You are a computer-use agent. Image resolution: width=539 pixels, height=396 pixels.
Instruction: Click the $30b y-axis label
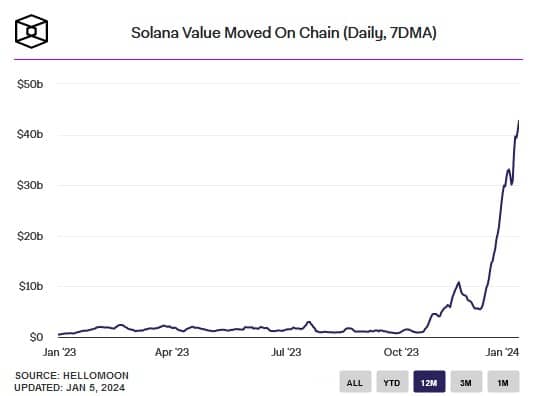click(x=30, y=185)
